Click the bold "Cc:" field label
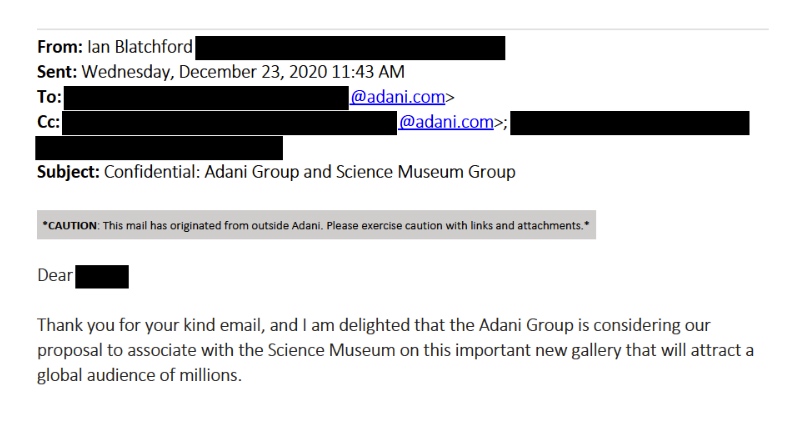The height and width of the screenshot is (422, 790). click(x=49, y=122)
